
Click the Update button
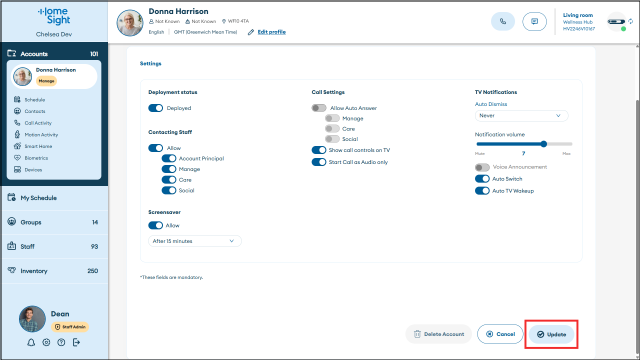(551, 334)
